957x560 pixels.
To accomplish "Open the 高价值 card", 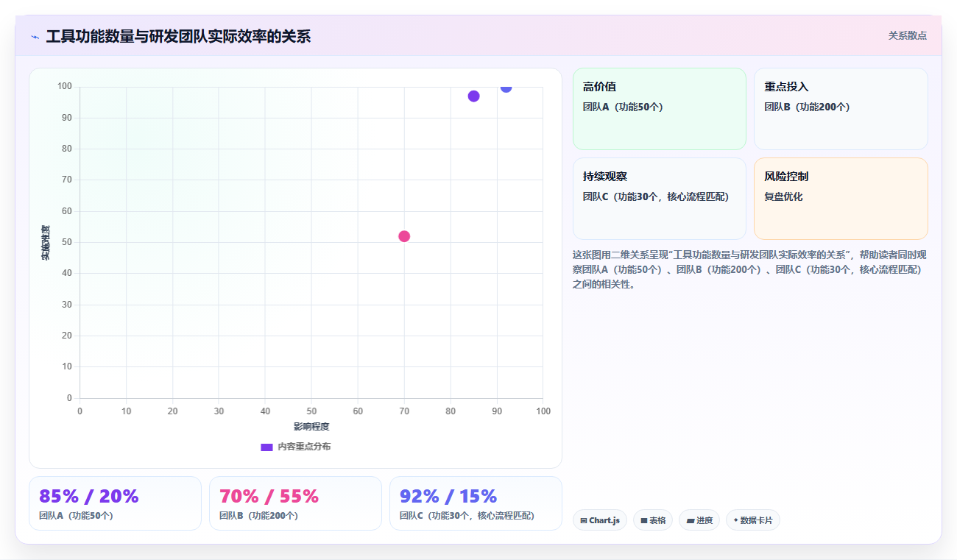I will (x=660, y=109).
